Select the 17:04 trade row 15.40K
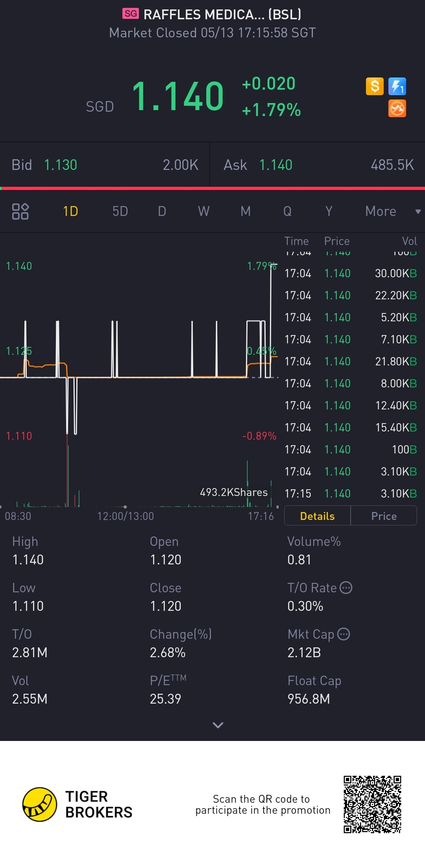 tap(351, 428)
